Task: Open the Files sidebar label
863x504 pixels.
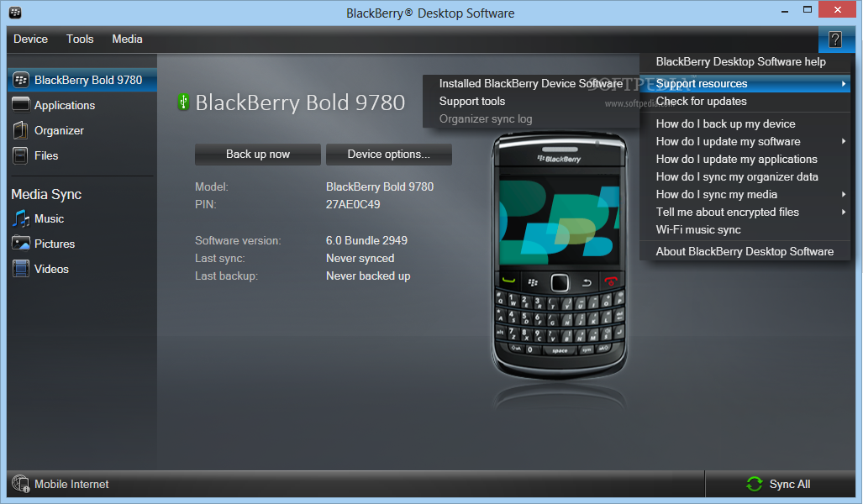Action: point(46,155)
